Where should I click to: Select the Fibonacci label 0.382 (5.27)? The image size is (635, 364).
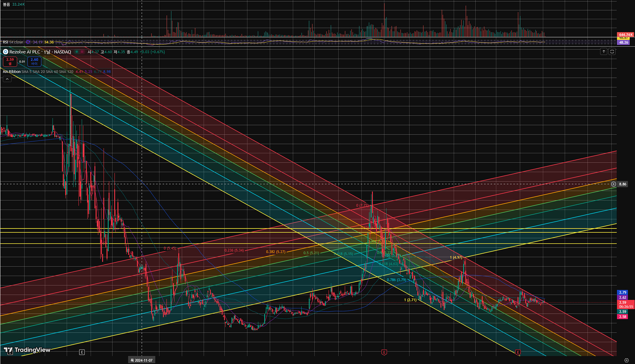coord(276,252)
